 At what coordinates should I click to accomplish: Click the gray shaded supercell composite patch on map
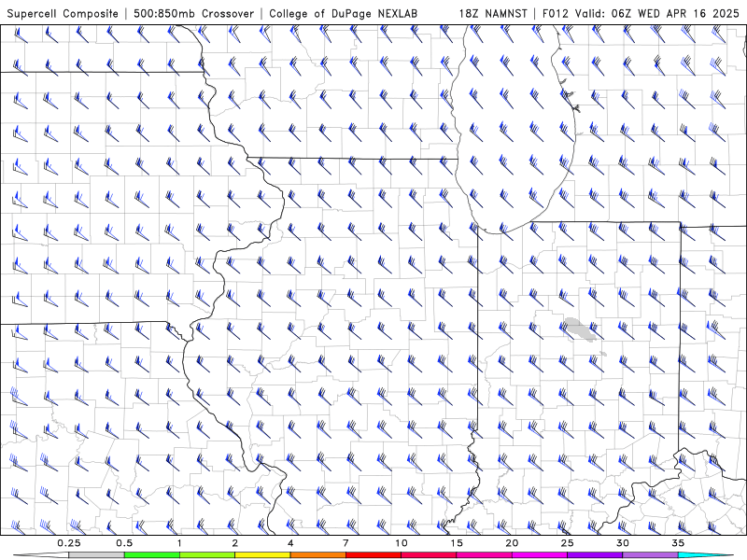(580, 329)
